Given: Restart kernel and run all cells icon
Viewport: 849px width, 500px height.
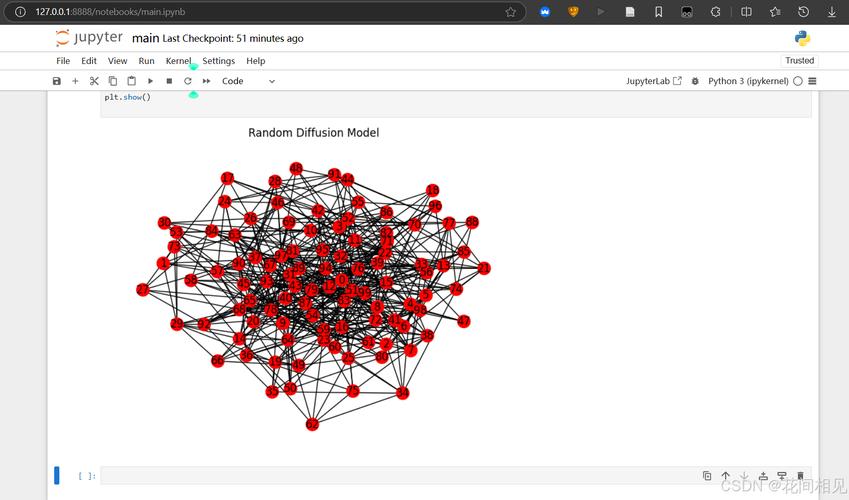Looking at the screenshot, I should [206, 81].
